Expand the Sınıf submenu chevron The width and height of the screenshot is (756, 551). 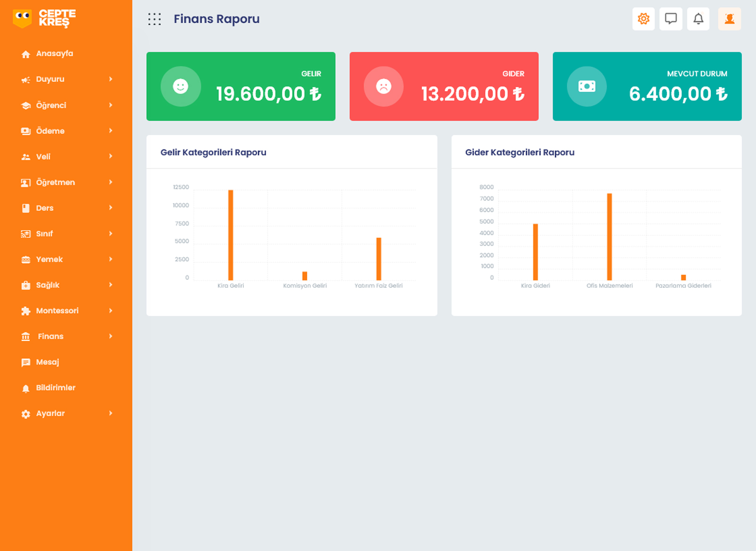[x=111, y=233]
